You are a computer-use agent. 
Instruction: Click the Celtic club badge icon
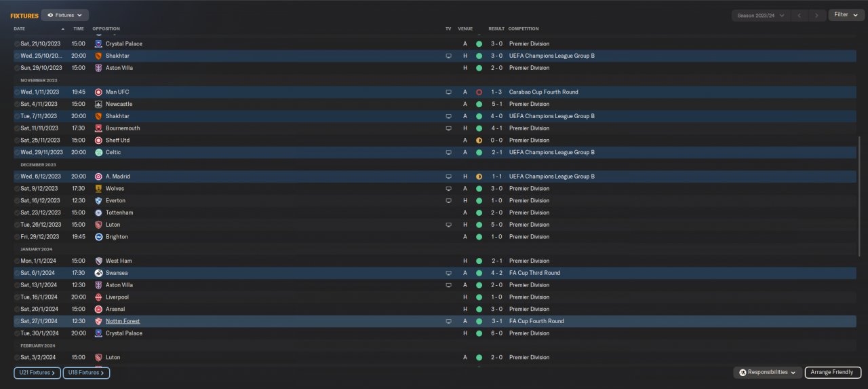(x=99, y=152)
